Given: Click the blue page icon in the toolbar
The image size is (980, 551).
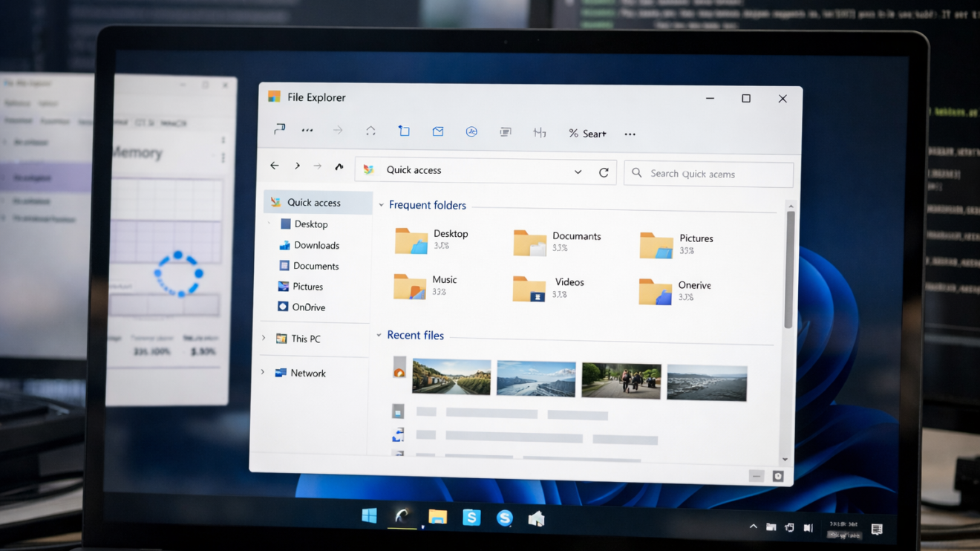Looking at the screenshot, I should [404, 131].
